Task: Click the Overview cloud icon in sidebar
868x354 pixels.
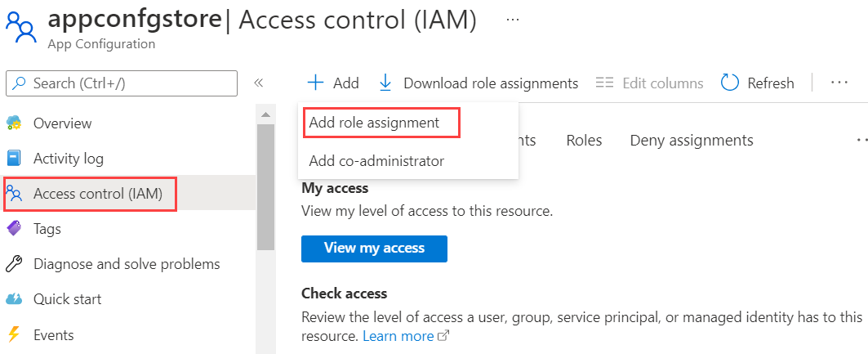Action: click(14, 123)
